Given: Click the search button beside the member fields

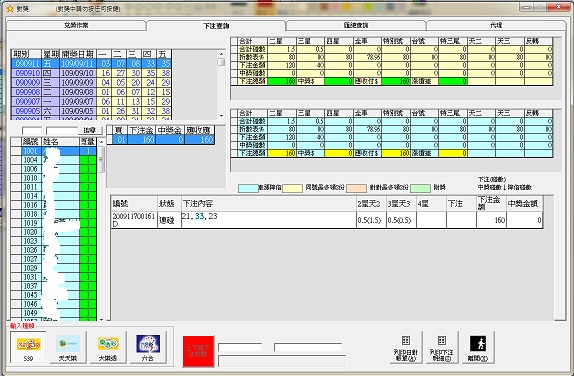Looking at the screenshot, I should click(x=90, y=130).
